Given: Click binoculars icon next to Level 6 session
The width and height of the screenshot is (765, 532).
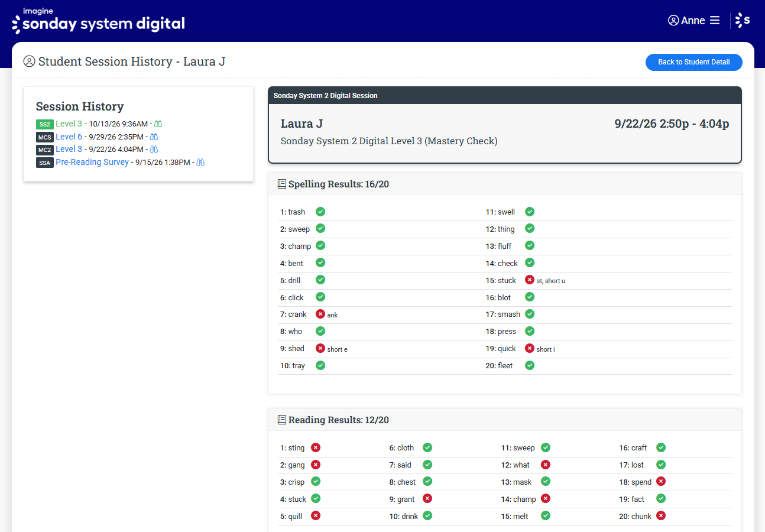Looking at the screenshot, I should (154, 137).
